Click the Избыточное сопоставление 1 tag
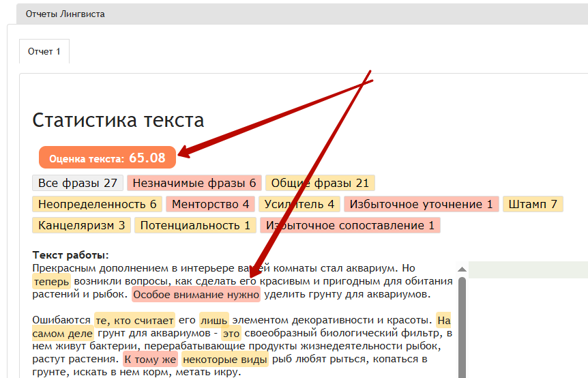The width and height of the screenshot is (588, 378). click(350, 225)
